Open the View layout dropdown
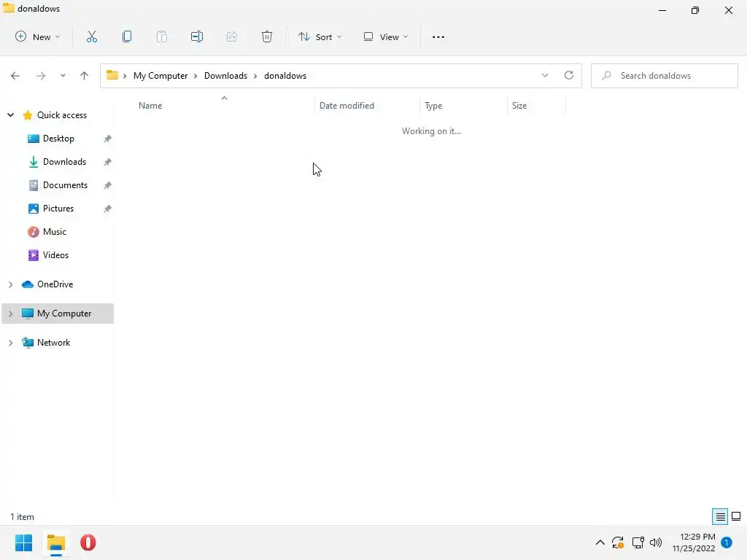Viewport: 747px width, 560px height. point(386,36)
